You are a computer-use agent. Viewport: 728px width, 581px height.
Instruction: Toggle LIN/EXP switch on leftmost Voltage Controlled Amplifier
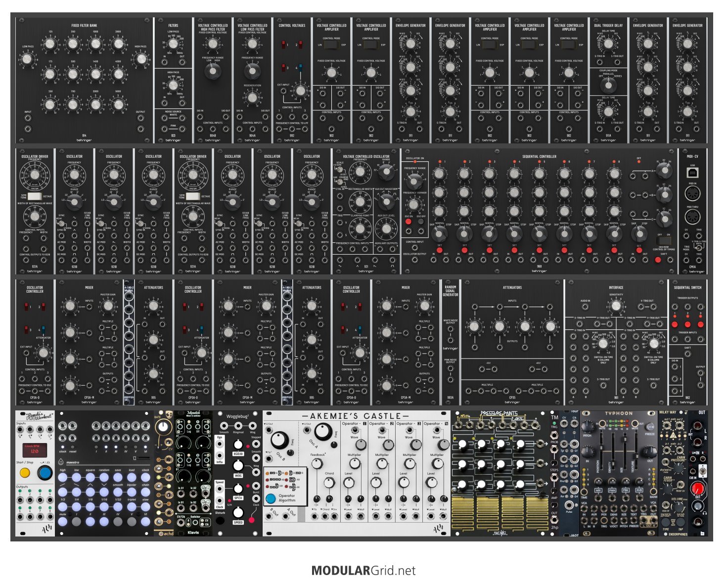(x=331, y=45)
